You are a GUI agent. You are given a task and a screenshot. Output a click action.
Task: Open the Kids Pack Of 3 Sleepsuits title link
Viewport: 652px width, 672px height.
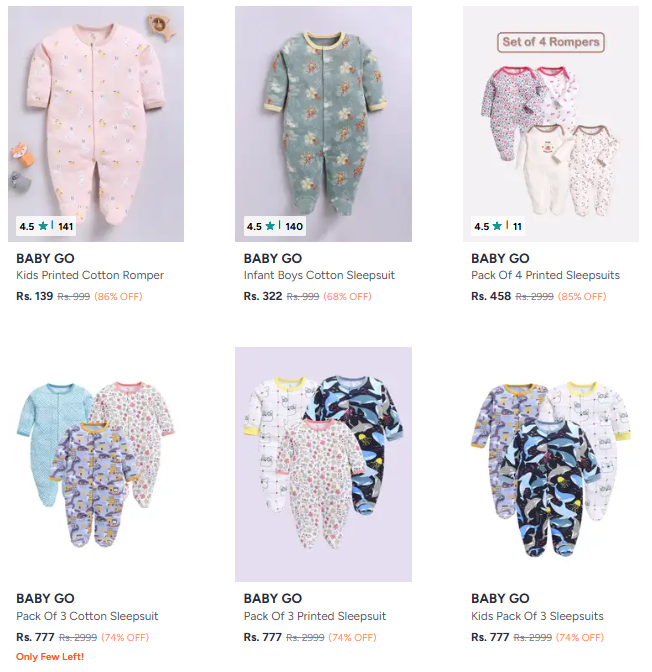coord(537,616)
